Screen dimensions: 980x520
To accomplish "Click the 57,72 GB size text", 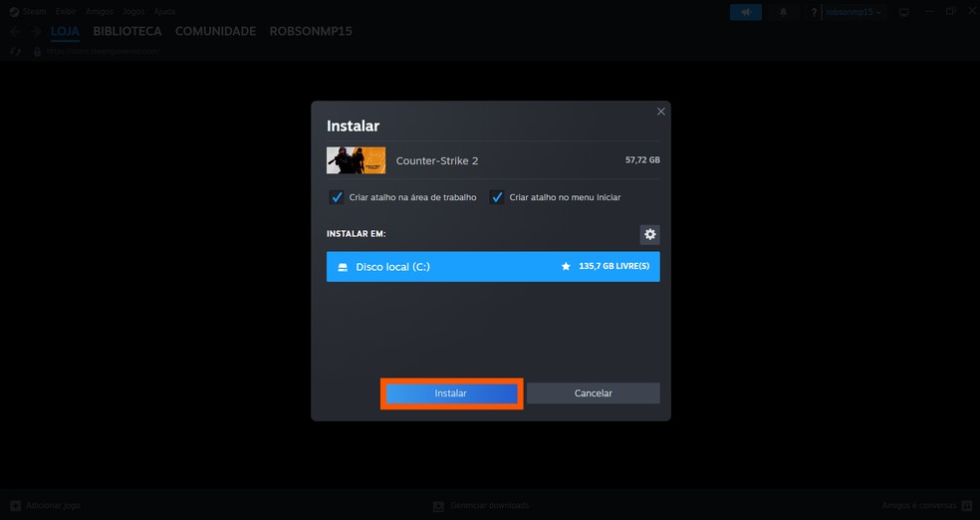I will 642,160.
